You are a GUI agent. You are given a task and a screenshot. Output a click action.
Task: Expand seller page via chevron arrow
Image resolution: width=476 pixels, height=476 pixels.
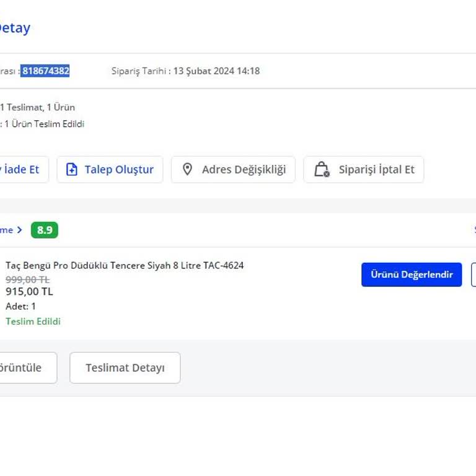coord(19,230)
